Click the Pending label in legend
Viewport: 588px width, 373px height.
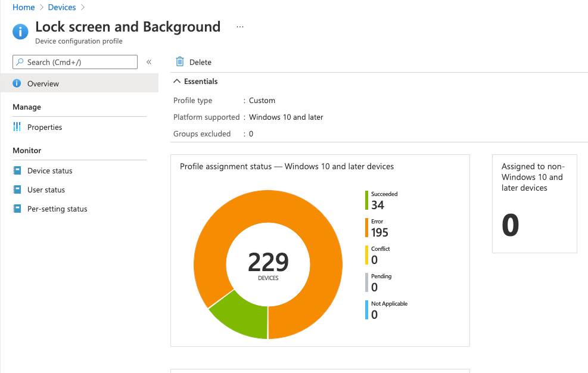coord(381,276)
